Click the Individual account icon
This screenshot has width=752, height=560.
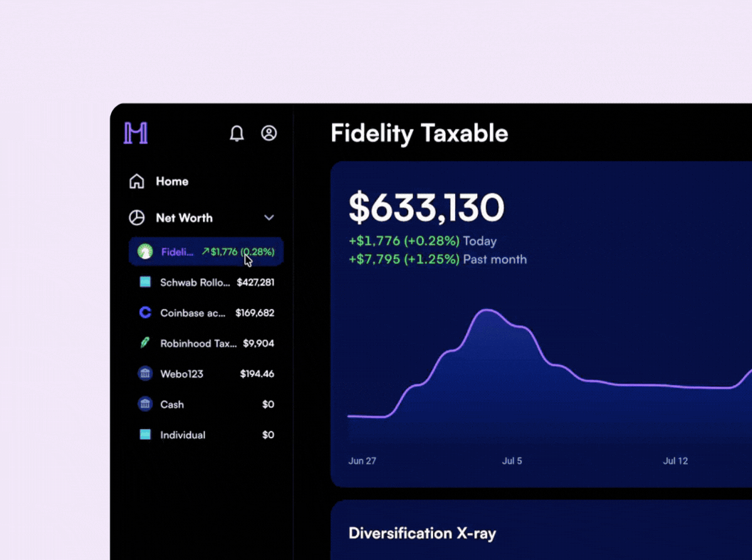(145, 435)
